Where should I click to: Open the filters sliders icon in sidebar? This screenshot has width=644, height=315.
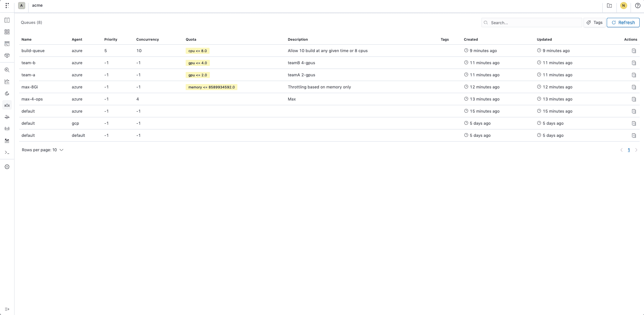(7, 117)
